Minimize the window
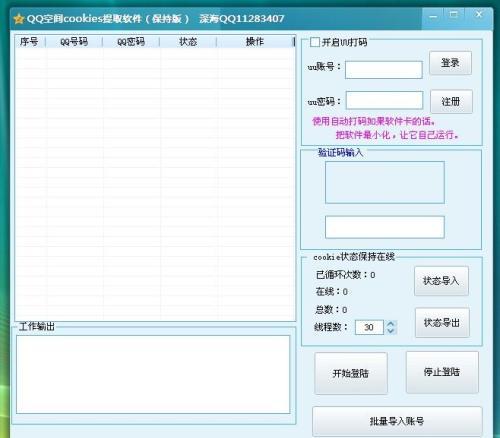500x438 pixels. tap(433, 16)
